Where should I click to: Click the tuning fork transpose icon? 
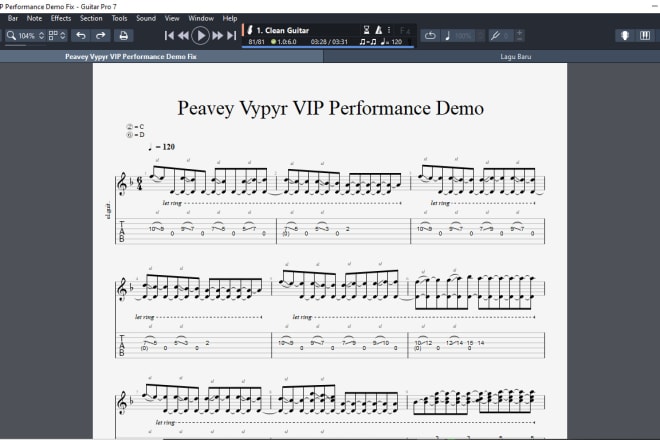click(495, 36)
